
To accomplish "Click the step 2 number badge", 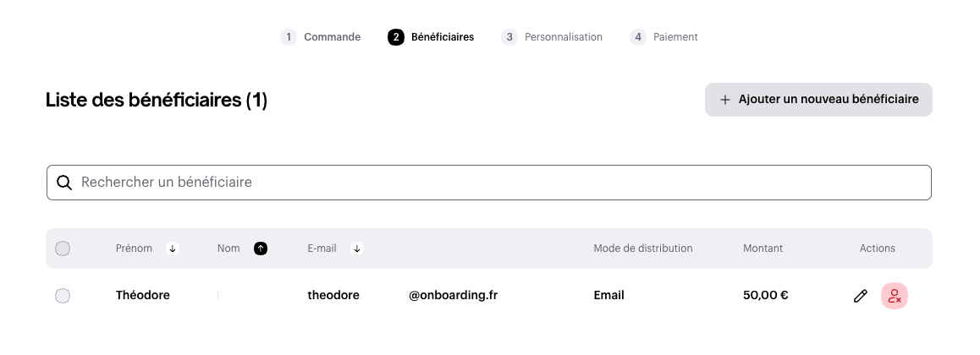I will [395, 37].
